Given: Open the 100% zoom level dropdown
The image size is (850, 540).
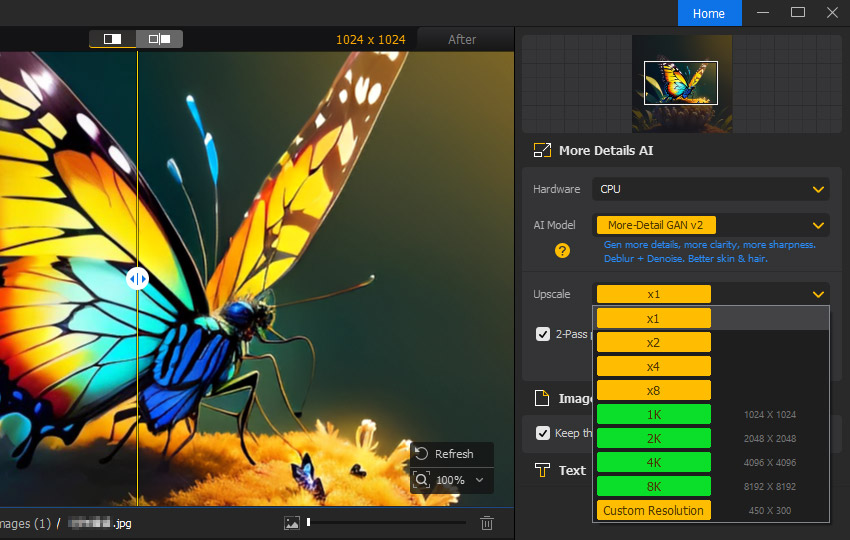Looking at the screenshot, I should 479,480.
